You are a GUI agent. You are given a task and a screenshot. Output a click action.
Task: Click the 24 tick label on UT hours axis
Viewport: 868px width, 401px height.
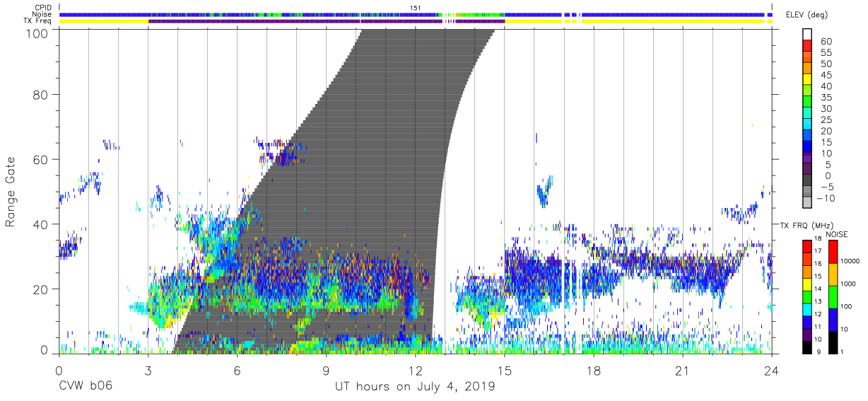[772, 370]
